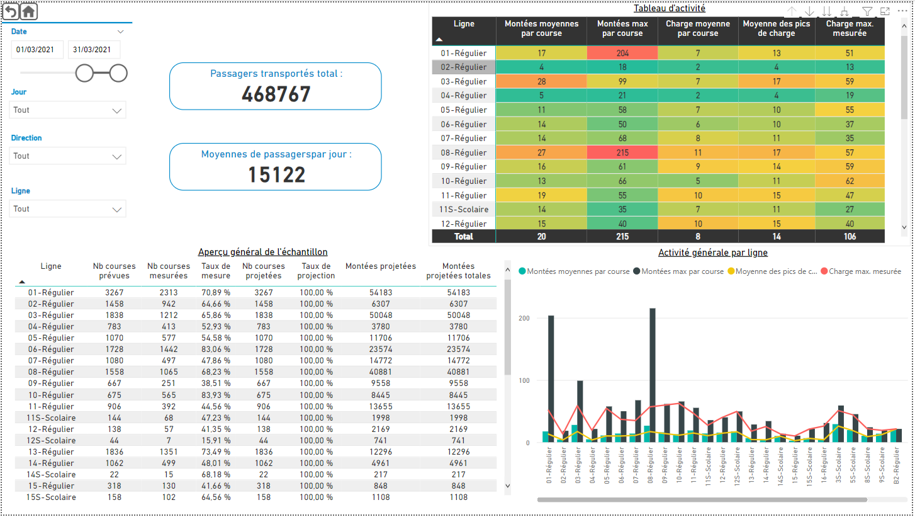915x517 pixels.
Task: Open the More options ellipsis menu
Action: click(x=902, y=11)
